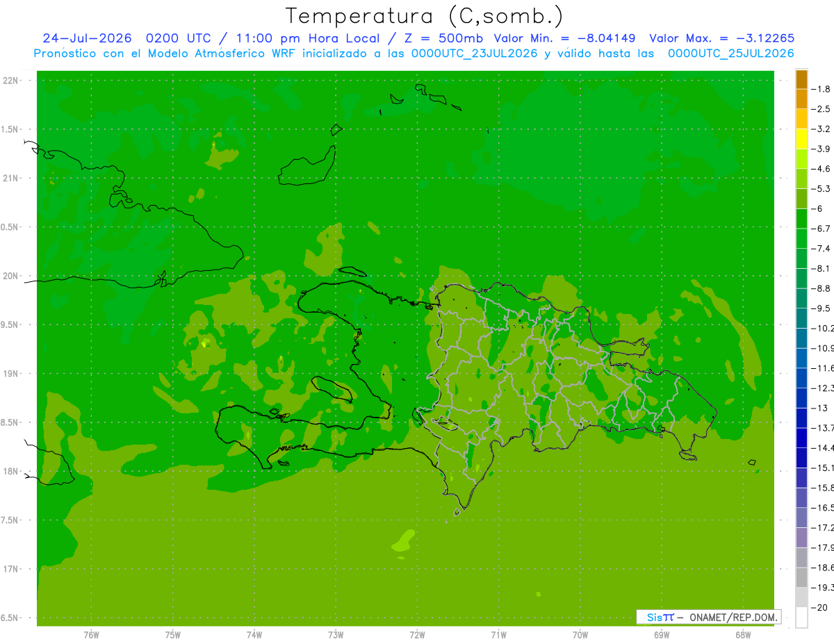Click the "17N" latitude label
This screenshot has width=834, height=644.
pos(10,569)
